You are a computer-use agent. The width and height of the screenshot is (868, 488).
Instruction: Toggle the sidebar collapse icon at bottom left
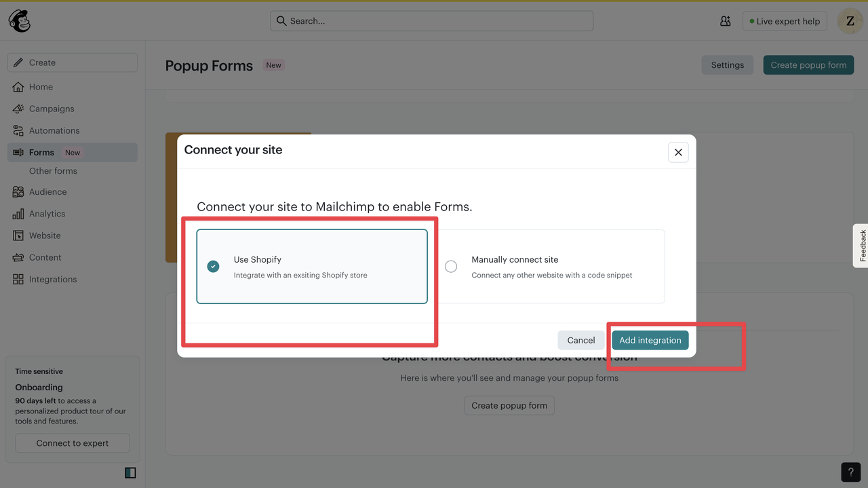point(130,472)
